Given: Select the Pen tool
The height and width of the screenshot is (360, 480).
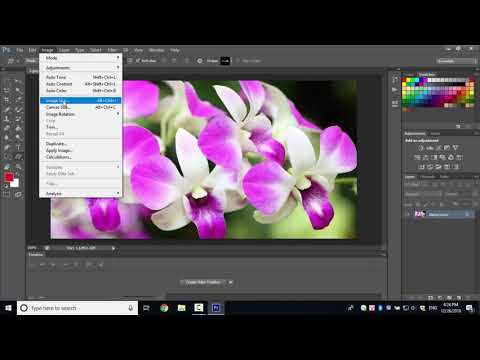Looking at the screenshot, I should click(x=7, y=147).
